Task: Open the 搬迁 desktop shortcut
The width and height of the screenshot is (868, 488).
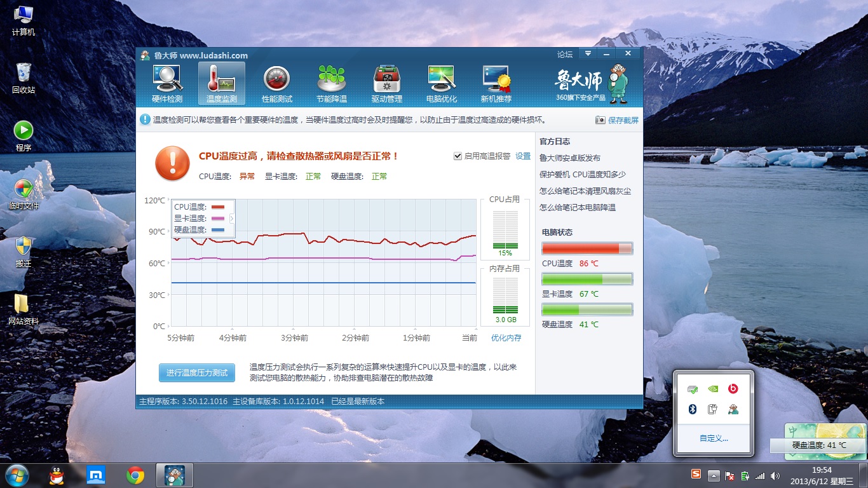Action: coord(24,252)
